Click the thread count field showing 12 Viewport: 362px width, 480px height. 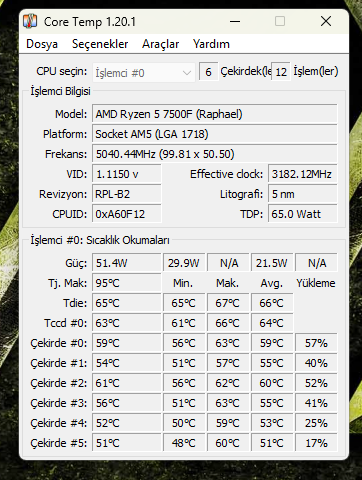(x=281, y=72)
